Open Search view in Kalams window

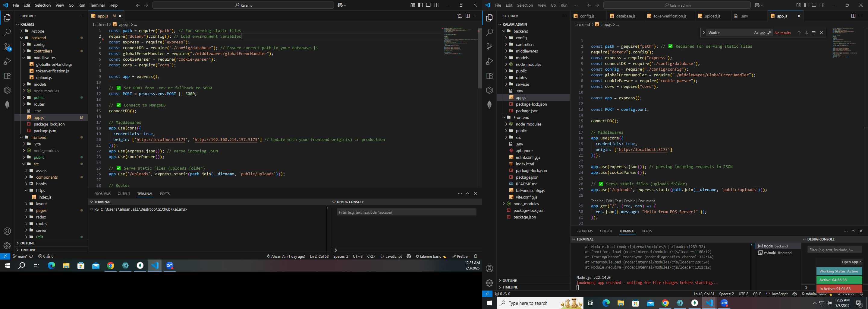click(7, 32)
